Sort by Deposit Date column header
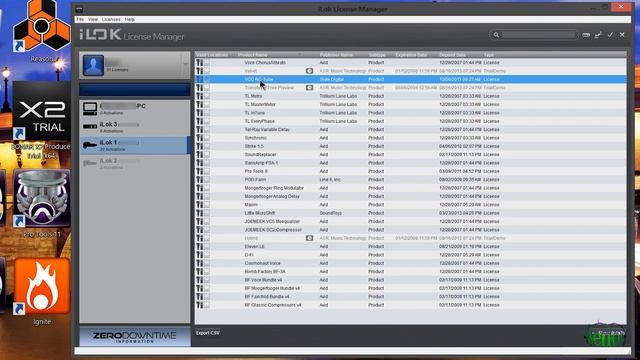Viewport: 640px width, 360px height. (452, 55)
